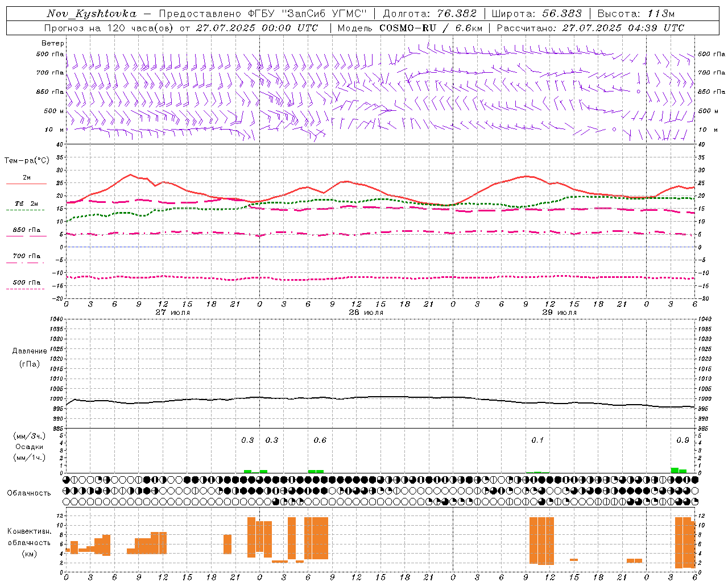Click the (км) unit under convective cloudiness
728x582 pixels.
(x=30, y=554)
